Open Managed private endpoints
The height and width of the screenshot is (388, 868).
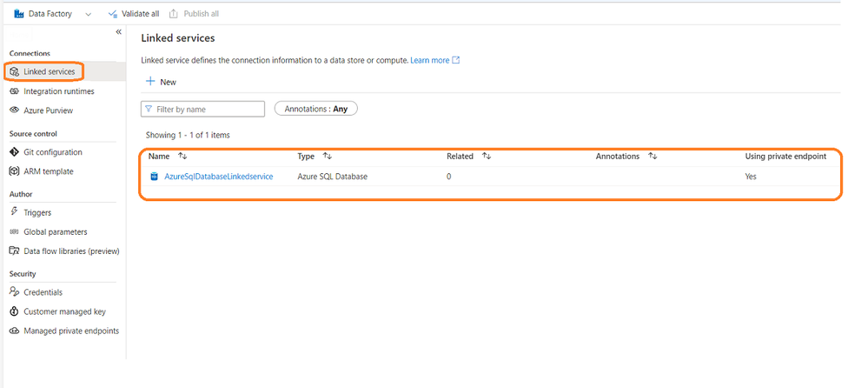click(71, 331)
